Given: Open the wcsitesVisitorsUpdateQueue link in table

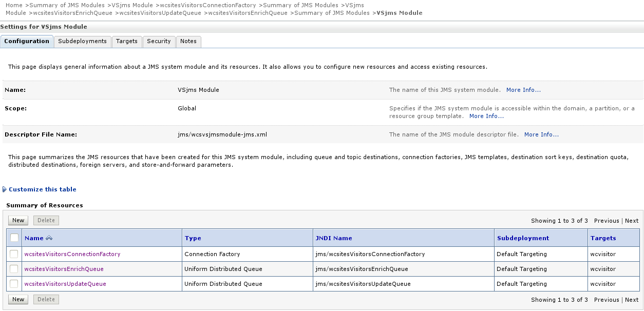Looking at the screenshot, I should [x=65, y=284].
